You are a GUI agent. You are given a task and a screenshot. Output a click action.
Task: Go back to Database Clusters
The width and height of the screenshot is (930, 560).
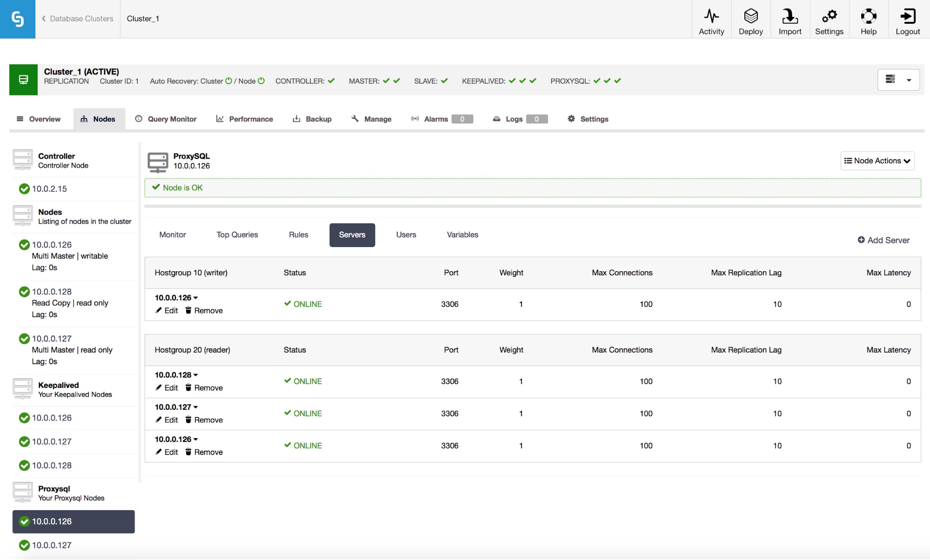tap(77, 19)
